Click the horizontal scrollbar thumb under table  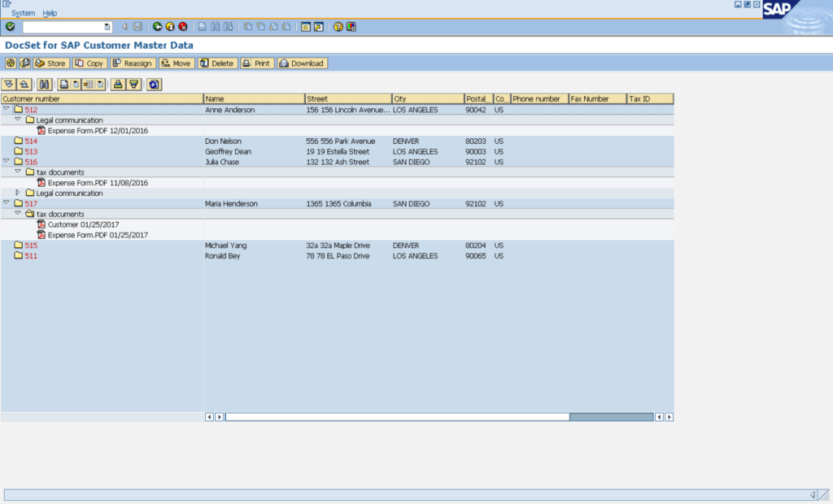611,417
